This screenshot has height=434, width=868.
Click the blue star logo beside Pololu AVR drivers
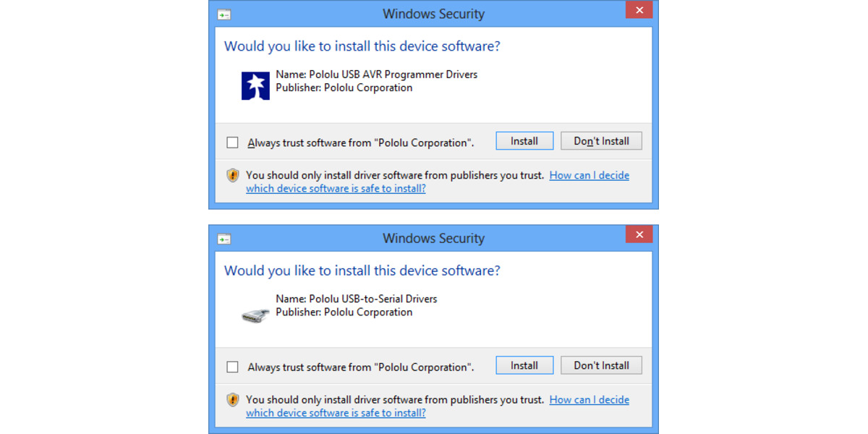[255, 85]
